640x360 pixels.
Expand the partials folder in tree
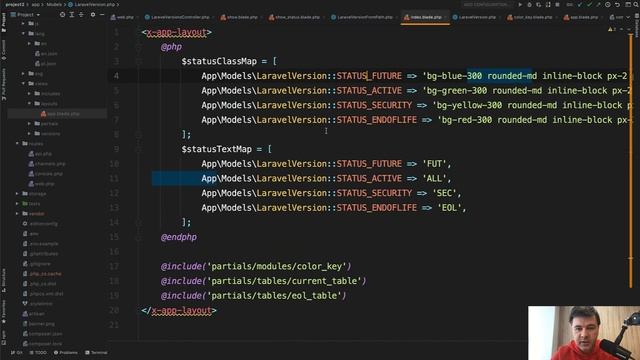(29, 124)
